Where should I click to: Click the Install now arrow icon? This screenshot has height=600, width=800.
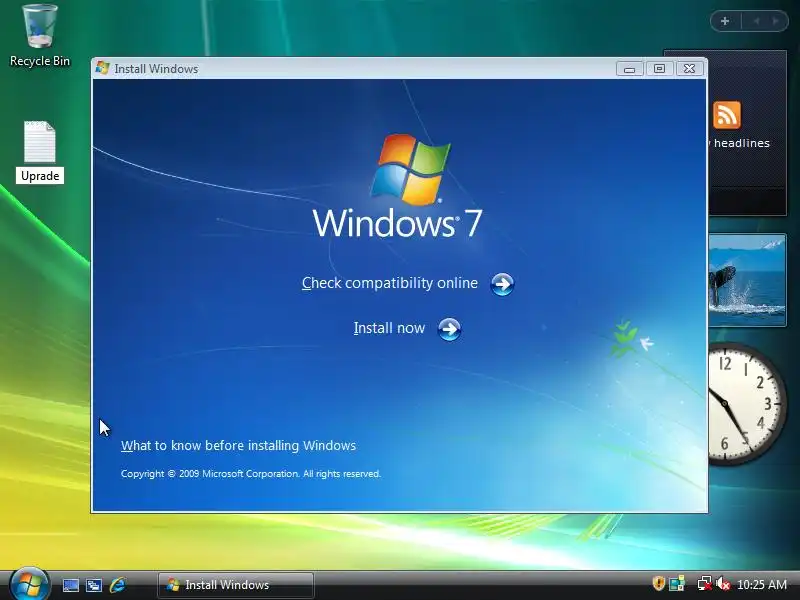coord(449,329)
